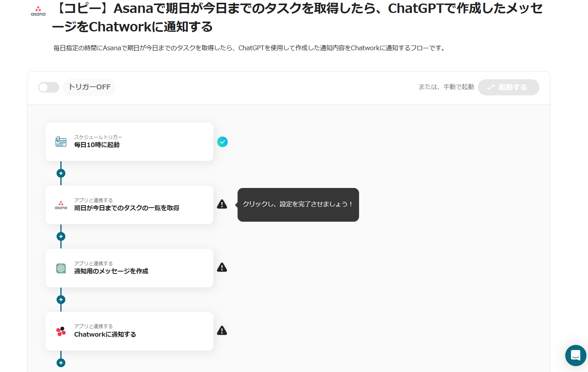Click the Asana icon in the task list step
This screenshot has width=588, height=372.
click(61, 205)
